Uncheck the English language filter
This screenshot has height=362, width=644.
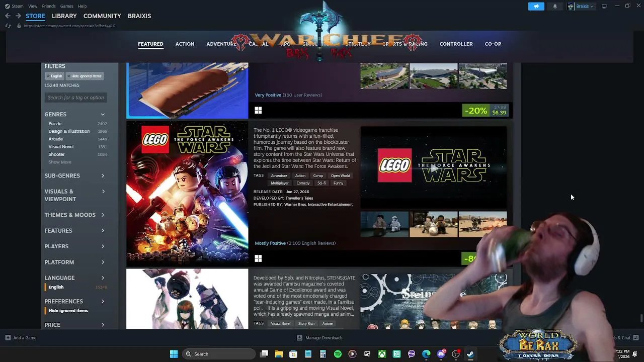coord(56,287)
